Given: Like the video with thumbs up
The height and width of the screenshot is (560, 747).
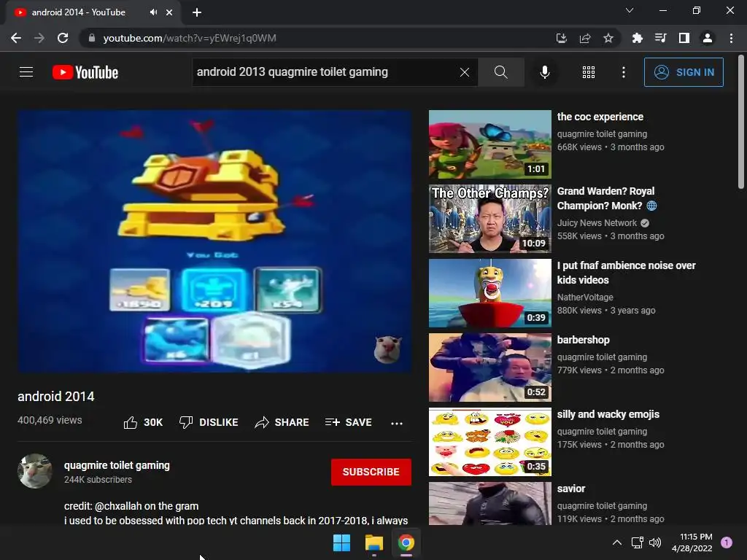Looking at the screenshot, I should (143, 422).
